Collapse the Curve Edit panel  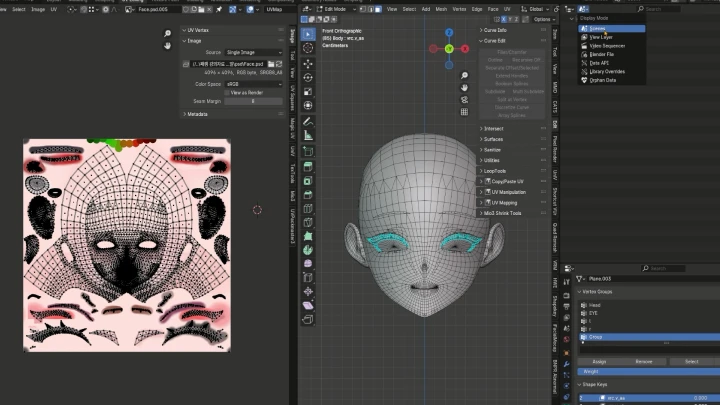click(x=494, y=40)
